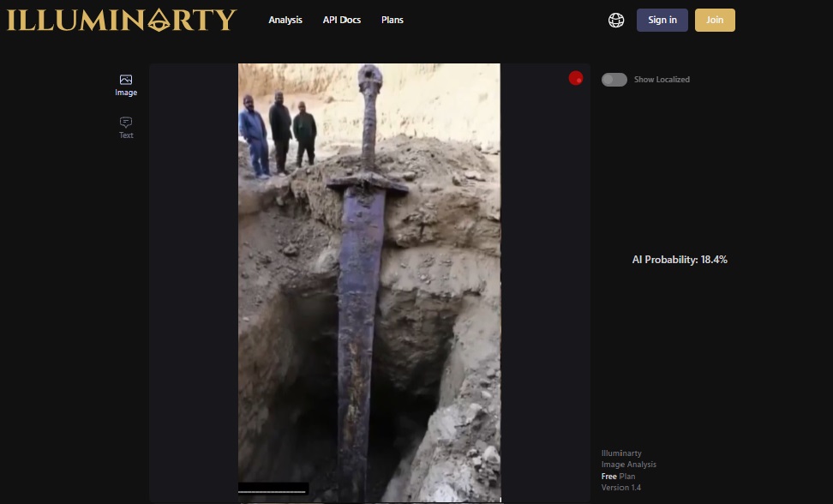
Task: Go to API Docs page
Action: click(342, 20)
